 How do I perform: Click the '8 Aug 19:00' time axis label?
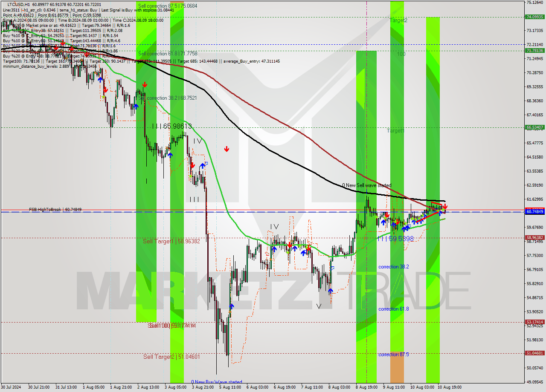366,387
